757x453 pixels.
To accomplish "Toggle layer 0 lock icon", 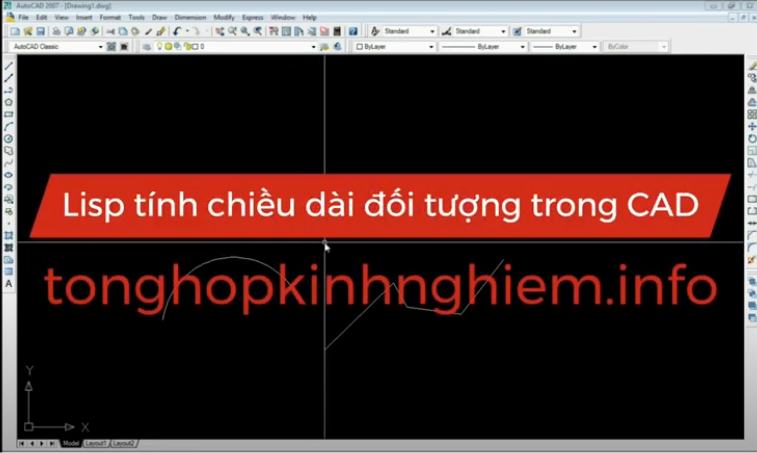I will pos(187,47).
